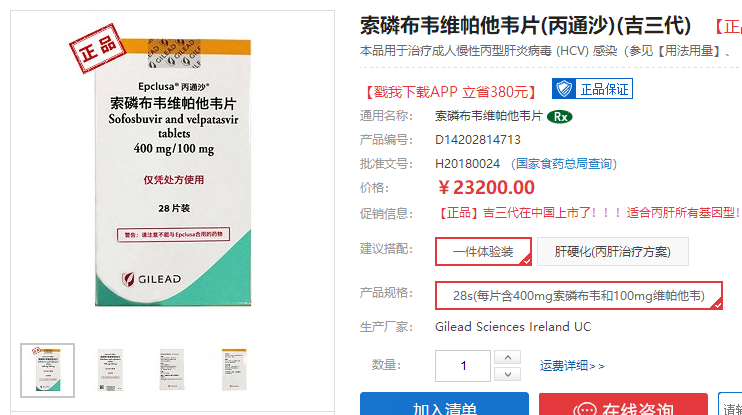742x415 pixels.
Task: Click the price ¥23200.00
Action: tap(486, 188)
